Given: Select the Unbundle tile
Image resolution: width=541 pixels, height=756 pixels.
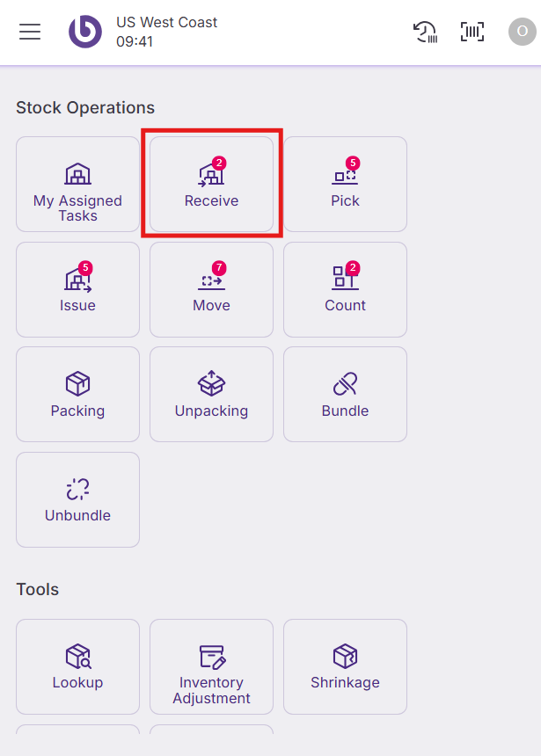Looking at the screenshot, I should (x=77, y=499).
